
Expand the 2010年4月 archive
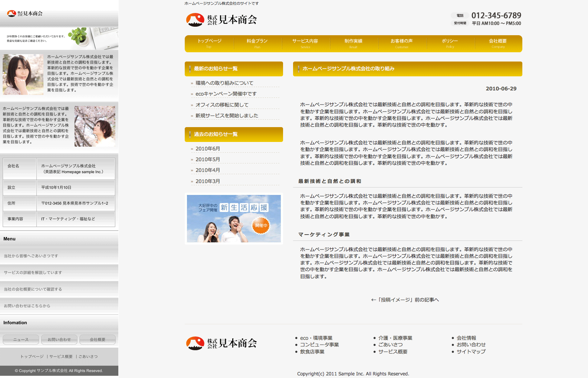point(208,170)
